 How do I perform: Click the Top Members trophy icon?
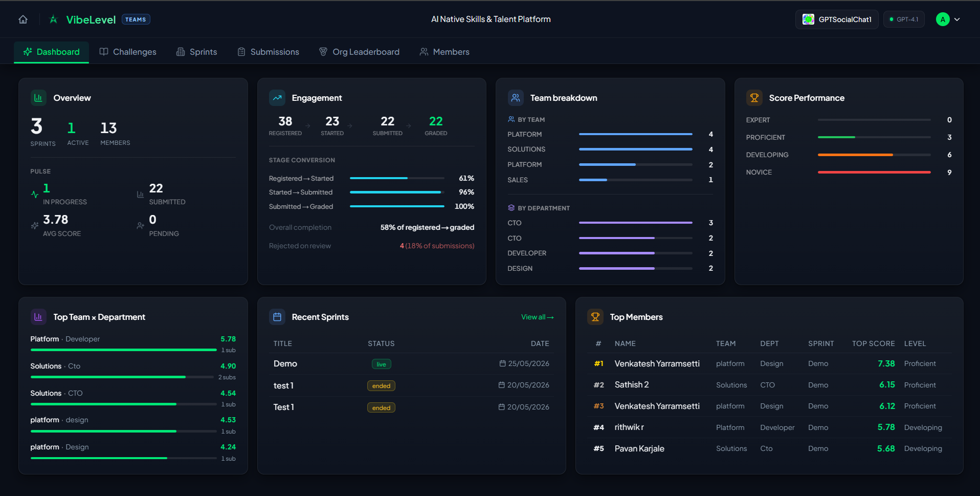(x=595, y=317)
